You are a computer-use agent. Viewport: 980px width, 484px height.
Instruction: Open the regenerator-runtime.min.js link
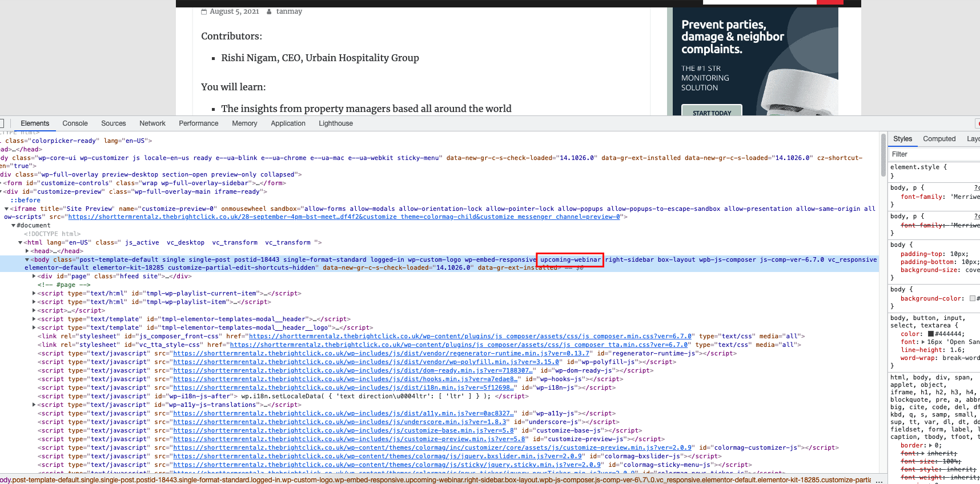tap(381, 354)
